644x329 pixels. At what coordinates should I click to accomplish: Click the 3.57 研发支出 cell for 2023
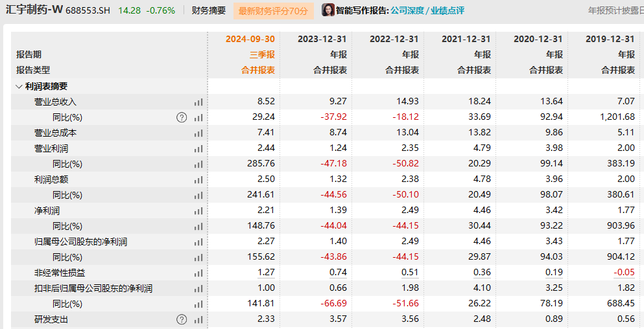[338, 319]
